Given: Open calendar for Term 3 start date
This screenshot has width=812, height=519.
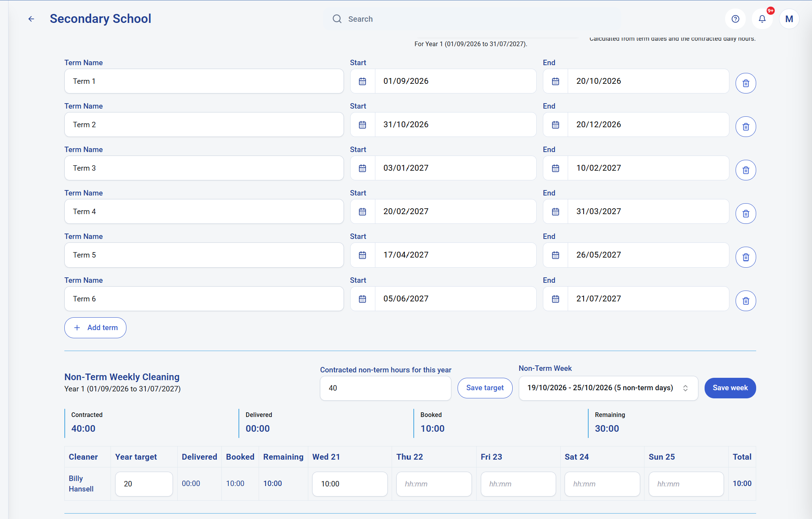Looking at the screenshot, I should pyautogui.click(x=363, y=168).
